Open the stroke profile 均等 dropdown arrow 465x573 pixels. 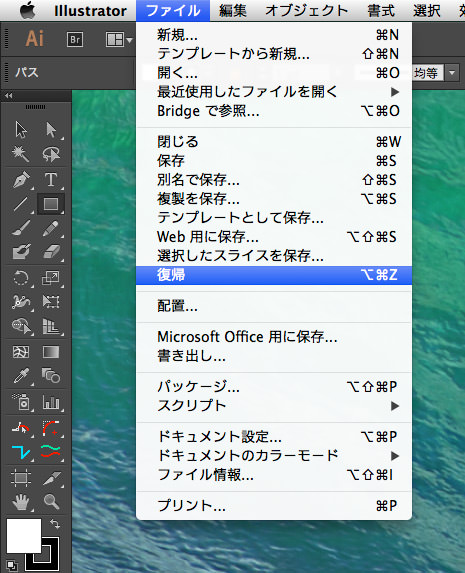pos(452,73)
